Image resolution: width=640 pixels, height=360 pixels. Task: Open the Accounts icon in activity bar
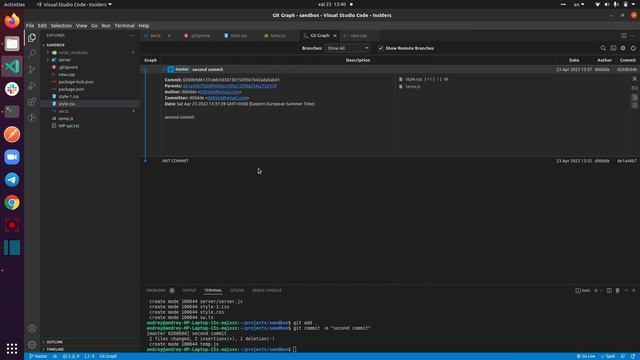pyautogui.click(x=32, y=329)
